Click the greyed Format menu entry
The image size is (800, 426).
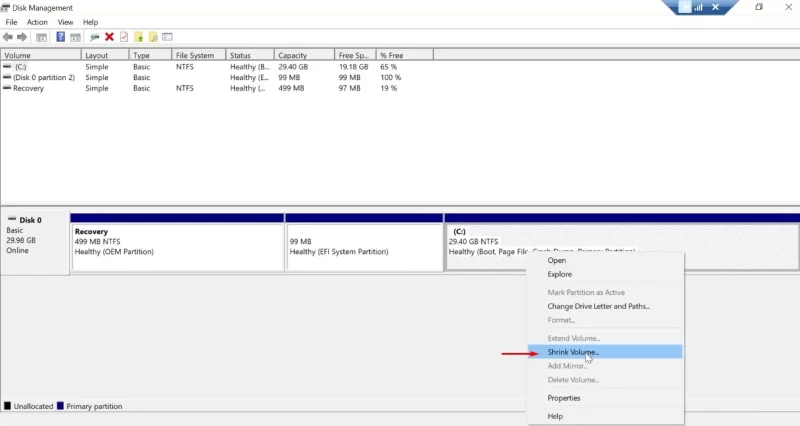pyautogui.click(x=605, y=320)
